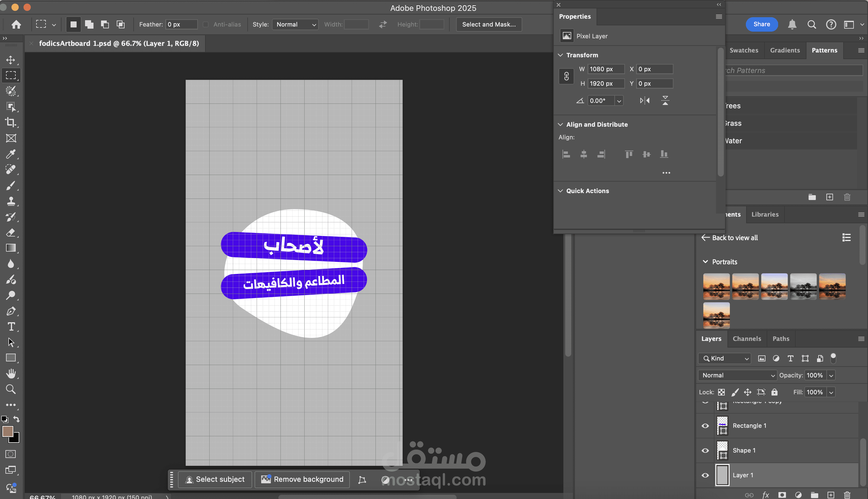This screenshot has width=868, height=499.
Task: Switch to the Paths tab
Action: point(781,338)
